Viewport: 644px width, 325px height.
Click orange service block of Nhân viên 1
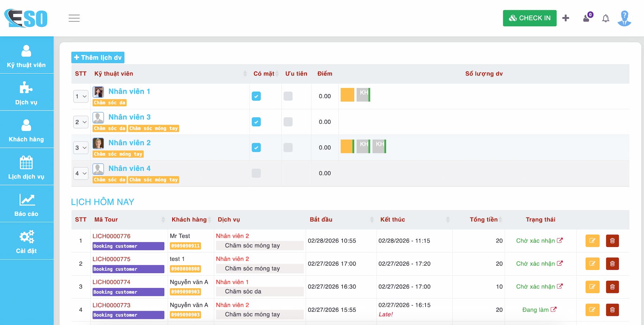pyautogui.click(x=347, y=95)
